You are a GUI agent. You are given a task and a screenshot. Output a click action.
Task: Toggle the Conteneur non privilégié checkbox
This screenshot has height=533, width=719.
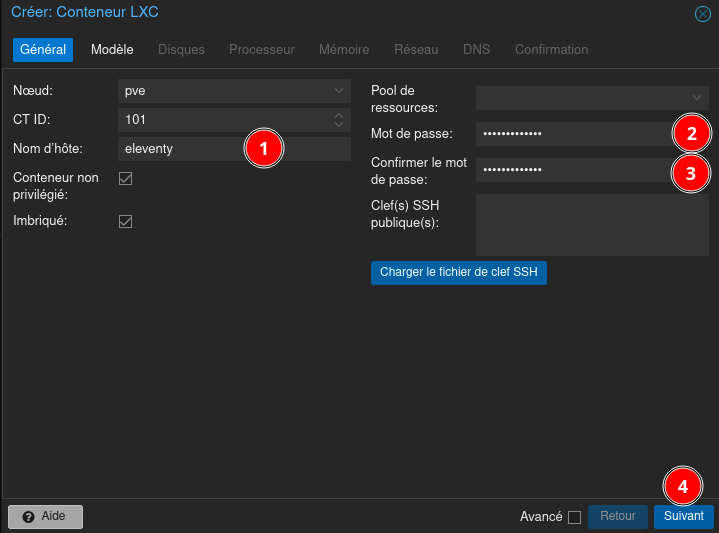coord(126,179)
